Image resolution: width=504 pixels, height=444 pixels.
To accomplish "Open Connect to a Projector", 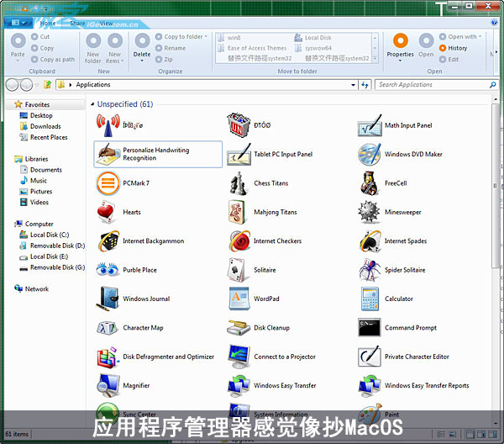I will click(271, 357).
